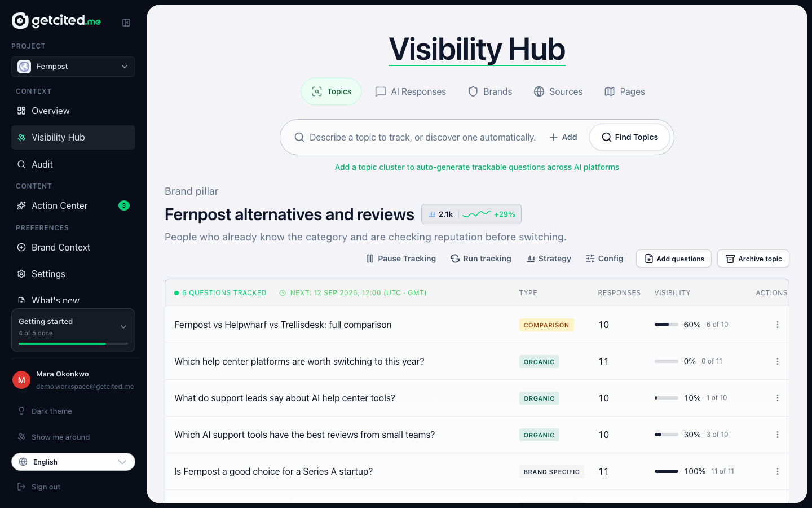The image size is (812, 508).
Task: Collapse the sidebar panel icon
Action: [x=126, y=23]
